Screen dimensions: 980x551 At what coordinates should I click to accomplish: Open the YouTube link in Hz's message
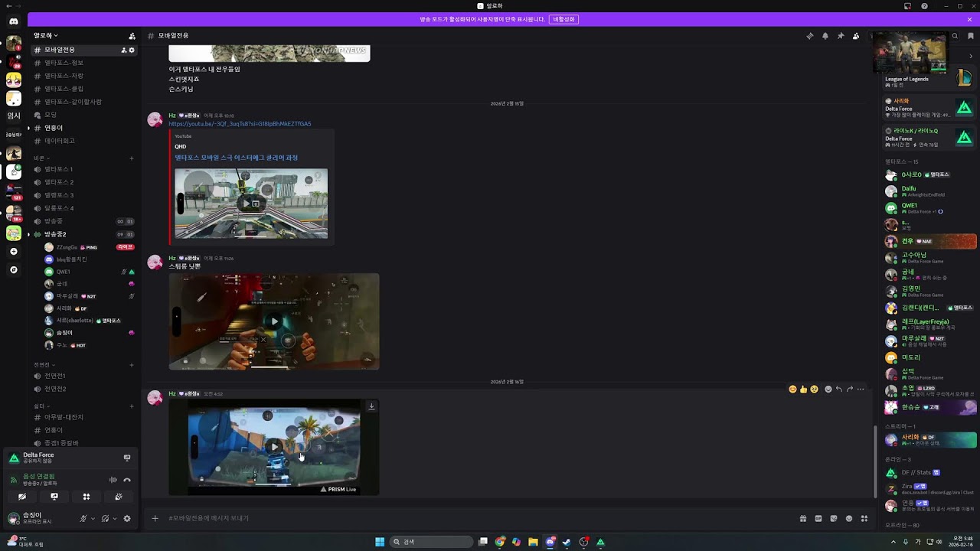pyautogui.click(x=240, y=124)
